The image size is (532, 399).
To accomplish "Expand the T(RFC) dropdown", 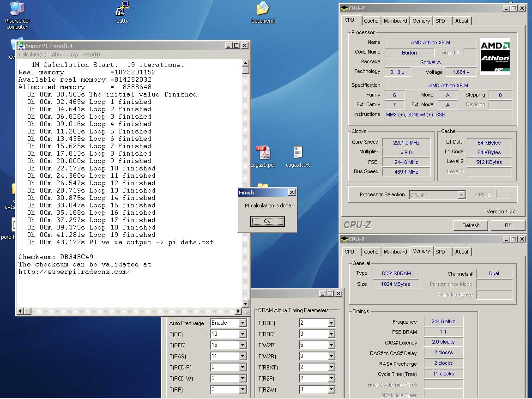I will [242, 345].
